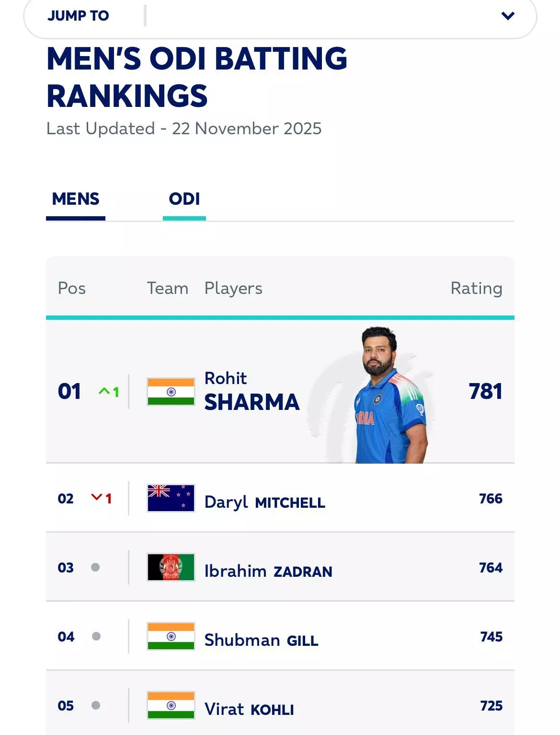Click India flag beside Shubman Gill
This screenshot has width=560, height=735.
pyautogui.click(x=171, y=636)
